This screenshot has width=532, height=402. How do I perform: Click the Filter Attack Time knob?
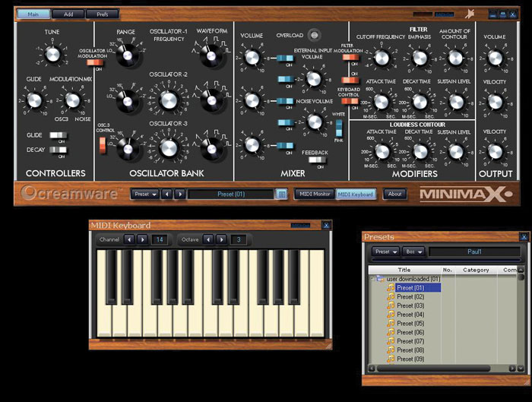pyautogui.click(x=381, y=102)
